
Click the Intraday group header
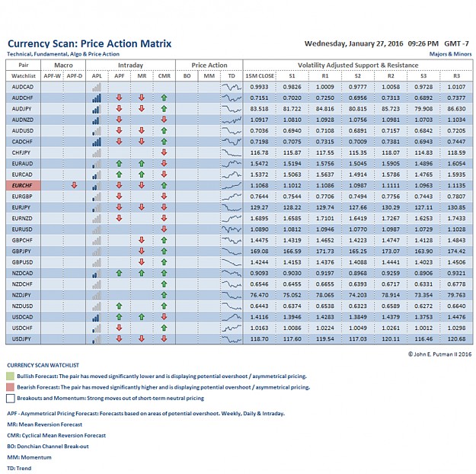130,65
